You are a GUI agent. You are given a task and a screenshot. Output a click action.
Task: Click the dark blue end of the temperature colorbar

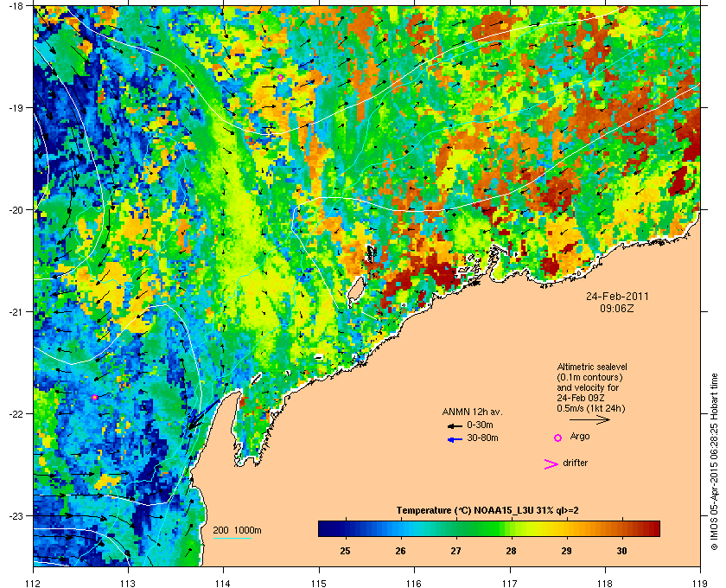point(324,528)
